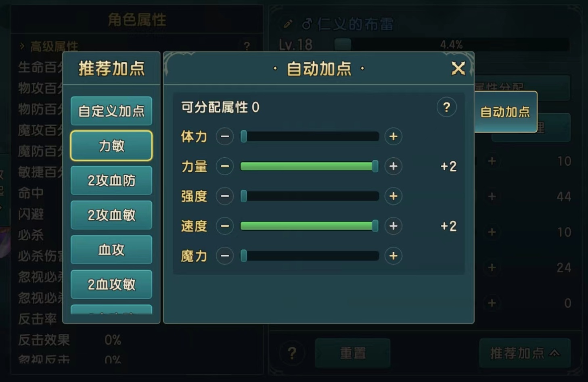Click the 力量 slider bar
The height and width of the screenshot is (382, 588).
[309, 166]
